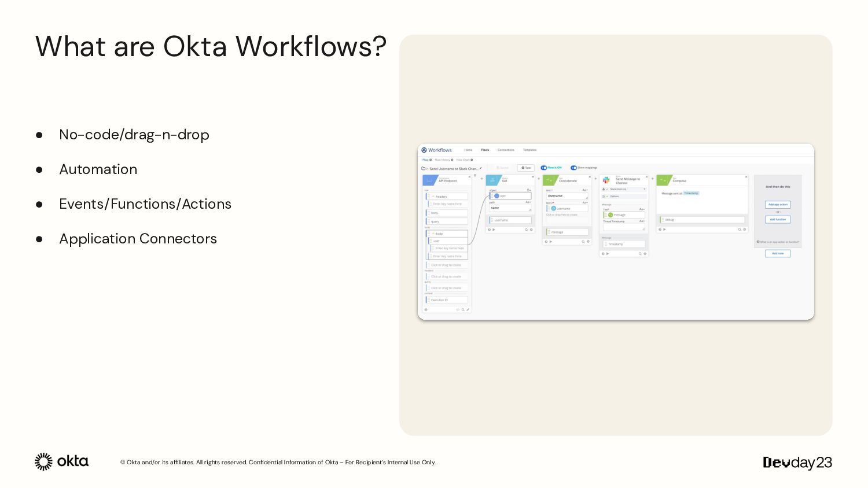Click the help icon at the API Endpoint card bottom
The image size is (868, 488).
click(x=426, y=309)
